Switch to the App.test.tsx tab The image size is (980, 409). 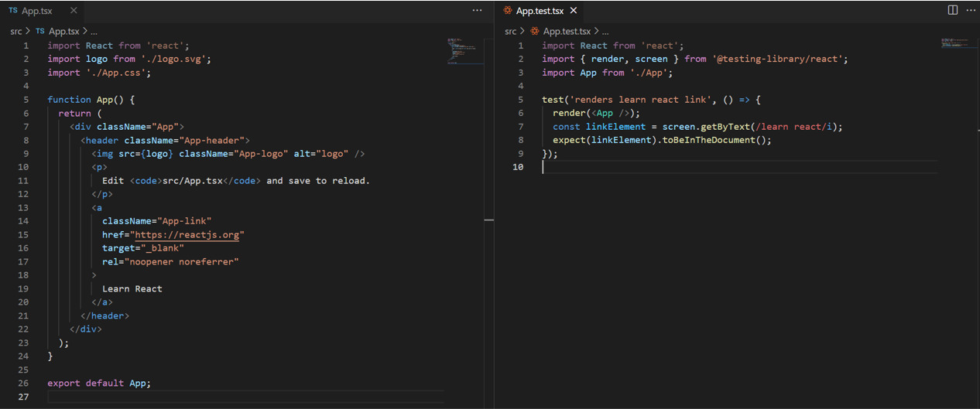pos(540,11)
